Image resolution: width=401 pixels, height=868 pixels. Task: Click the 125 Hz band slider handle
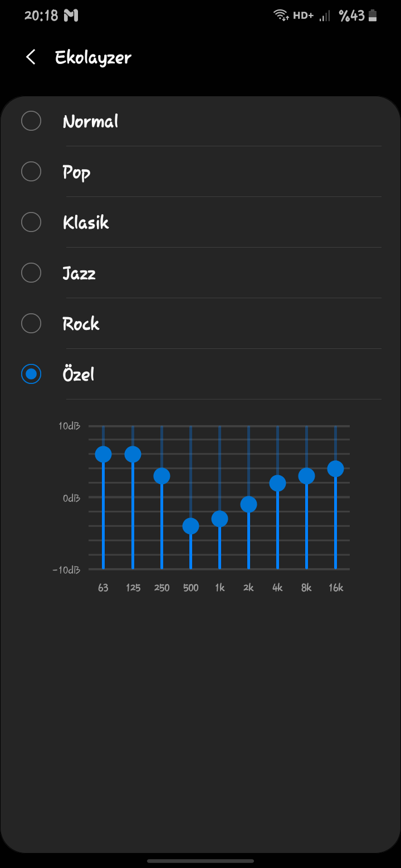(133, 455)
